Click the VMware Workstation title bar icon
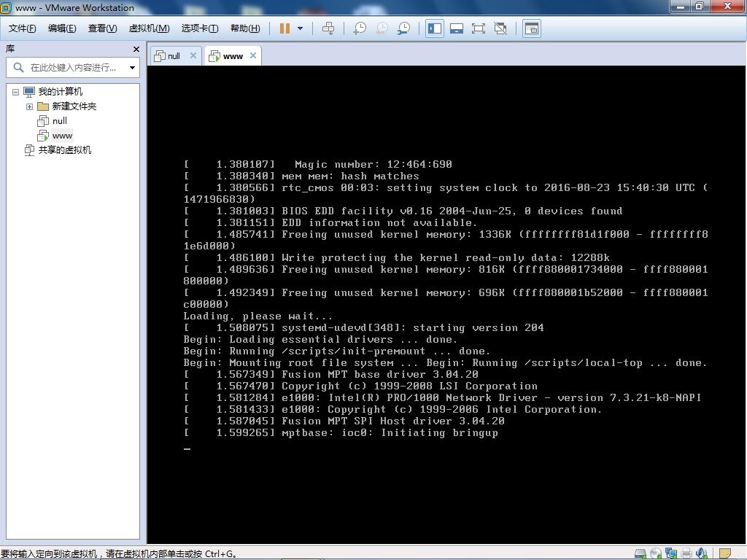747x560 pixels. 6,7
